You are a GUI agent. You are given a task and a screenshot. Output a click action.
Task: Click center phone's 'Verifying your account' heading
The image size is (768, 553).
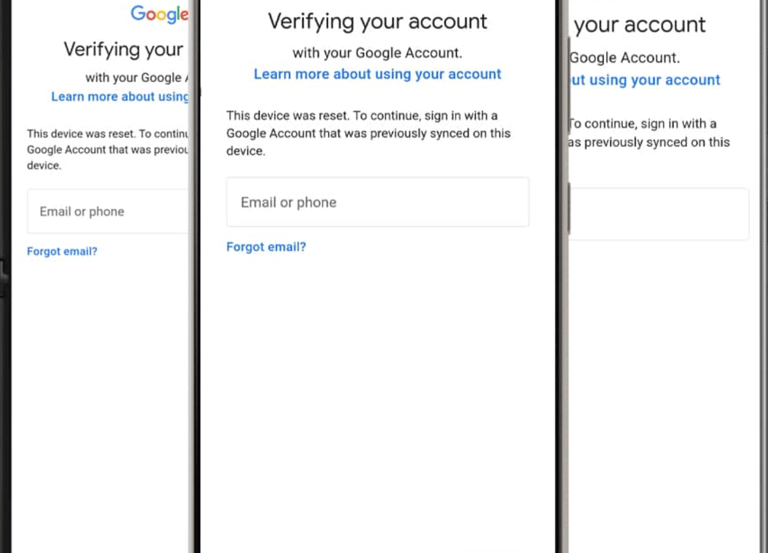[x=377, y=21]
